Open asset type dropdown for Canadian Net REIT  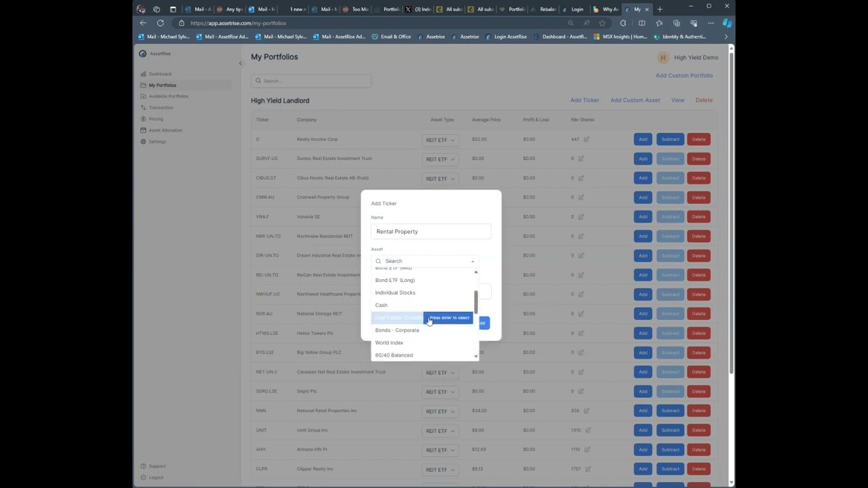click(x=440, y=373)
